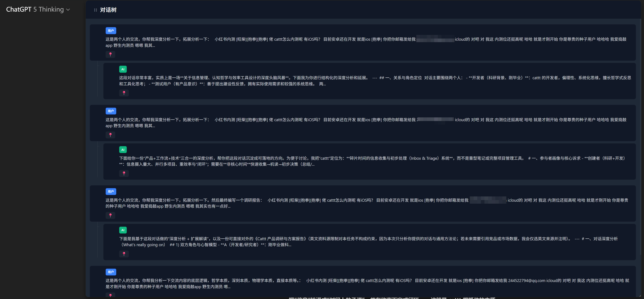Click the 对话树 panel title
Image resolution: width=644 pixels, height=299 pixels.
(108, 10)
